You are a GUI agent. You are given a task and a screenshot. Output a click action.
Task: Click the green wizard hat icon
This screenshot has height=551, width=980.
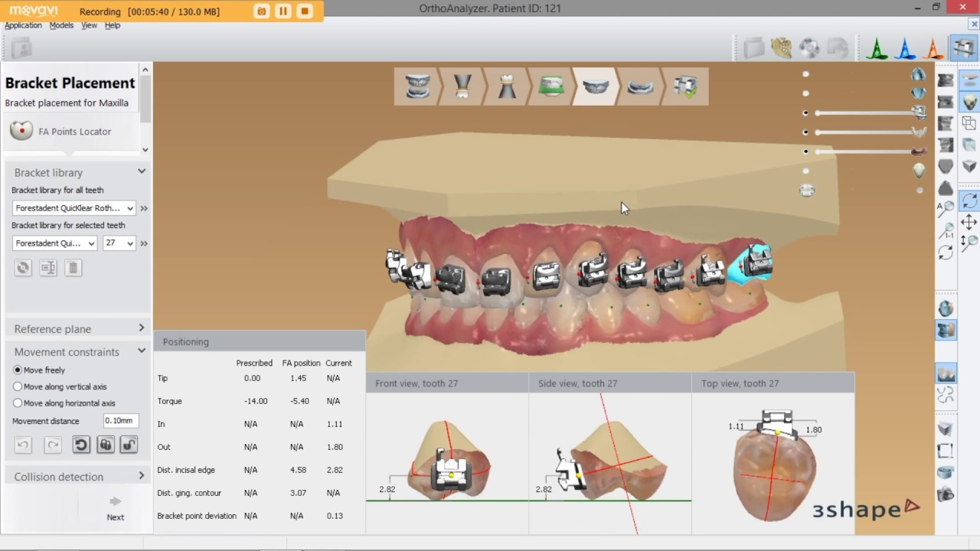point(877,48)
